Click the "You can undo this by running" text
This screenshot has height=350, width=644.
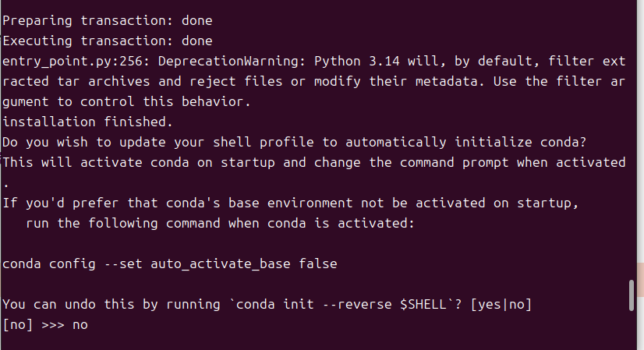pos(111,305)
